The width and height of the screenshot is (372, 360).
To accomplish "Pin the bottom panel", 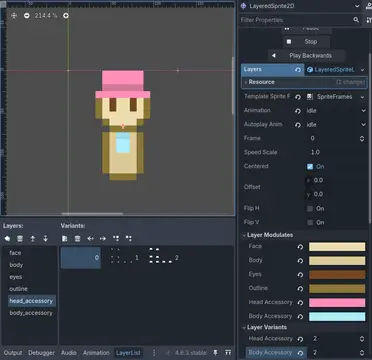I will (x=216, y=353).
